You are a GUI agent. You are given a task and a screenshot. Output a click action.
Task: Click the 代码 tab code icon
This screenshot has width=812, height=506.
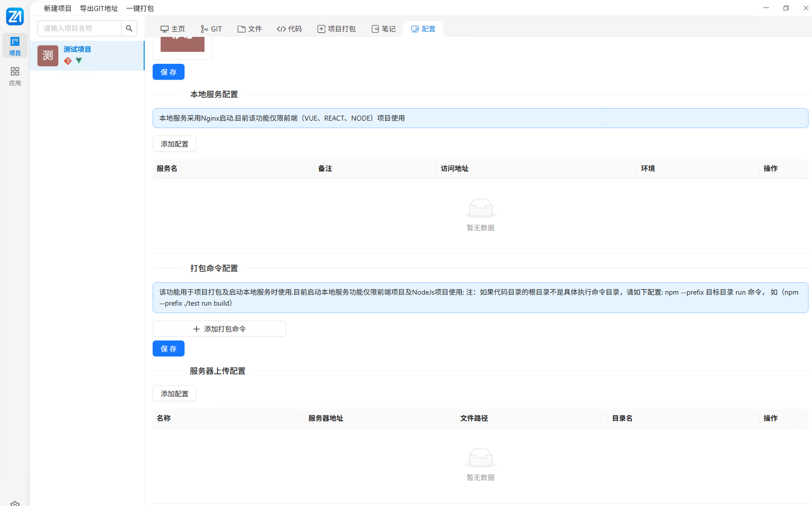click(x=281, y=29)
